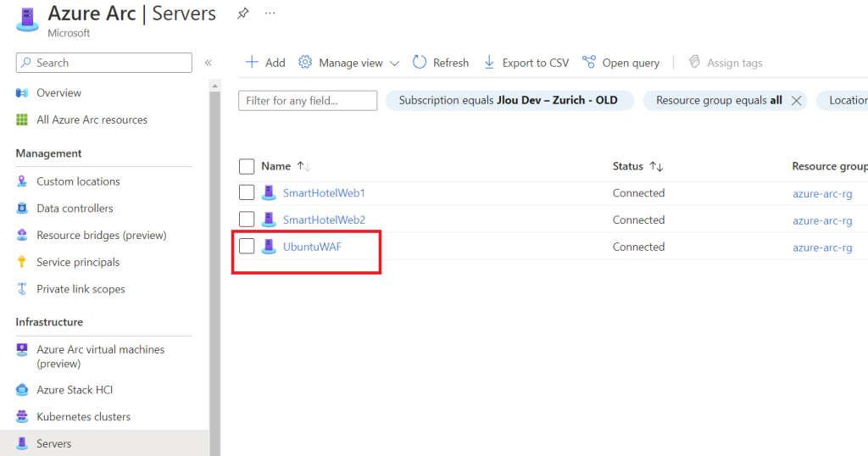Open the SmartHotelWeb2 server link
868x456 pixels.
coord(324,220)
